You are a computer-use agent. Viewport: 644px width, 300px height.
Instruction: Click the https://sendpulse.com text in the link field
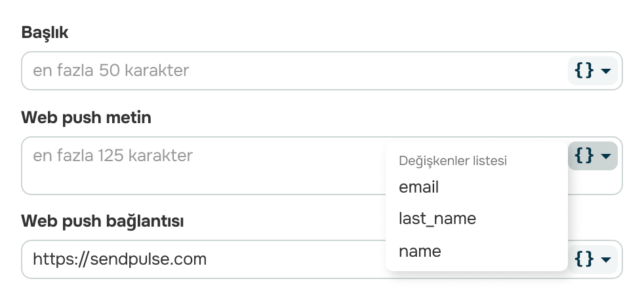[119, 259]
